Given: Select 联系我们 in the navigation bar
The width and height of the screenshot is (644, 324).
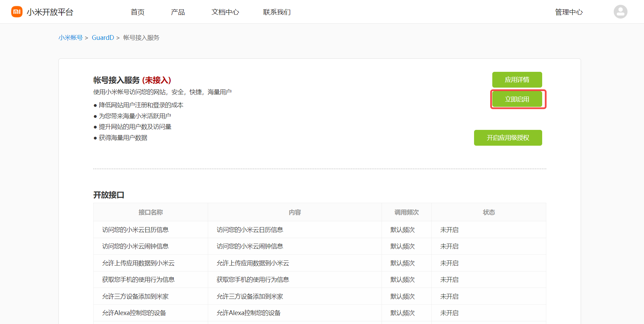Looking at the screenshot, I should pos(277,12).
